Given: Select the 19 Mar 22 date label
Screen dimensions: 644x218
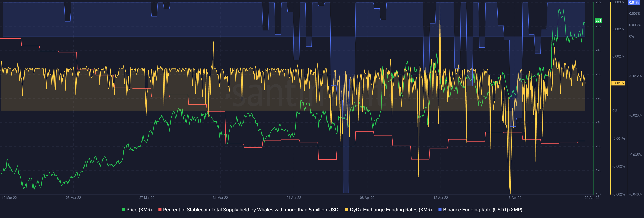Looking at the screenshot, I should (x=9, y=198).
